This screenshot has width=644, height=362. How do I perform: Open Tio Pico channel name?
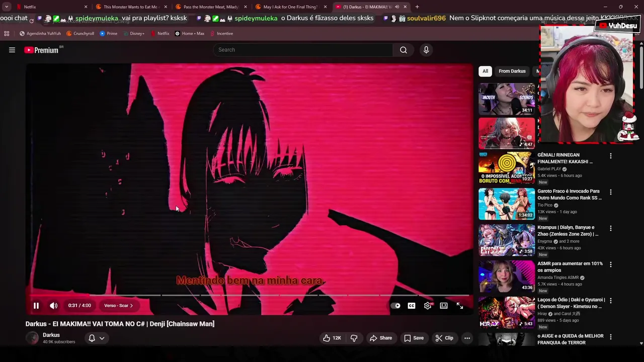click(x=545, y=205)
